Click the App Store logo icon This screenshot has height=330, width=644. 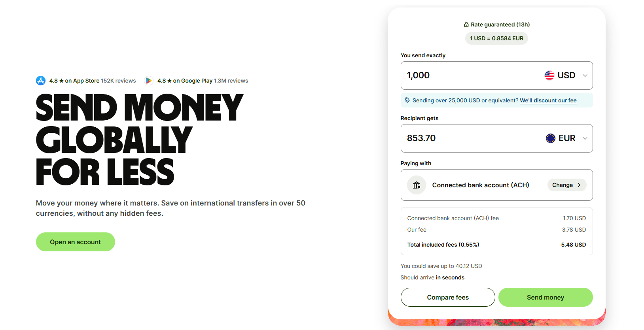(41, 81)
